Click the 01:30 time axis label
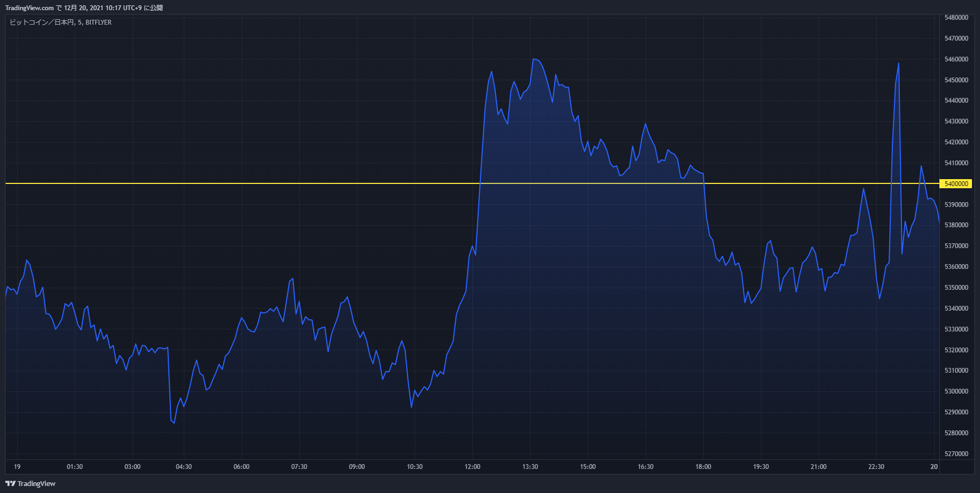 [x=75, y=467]
